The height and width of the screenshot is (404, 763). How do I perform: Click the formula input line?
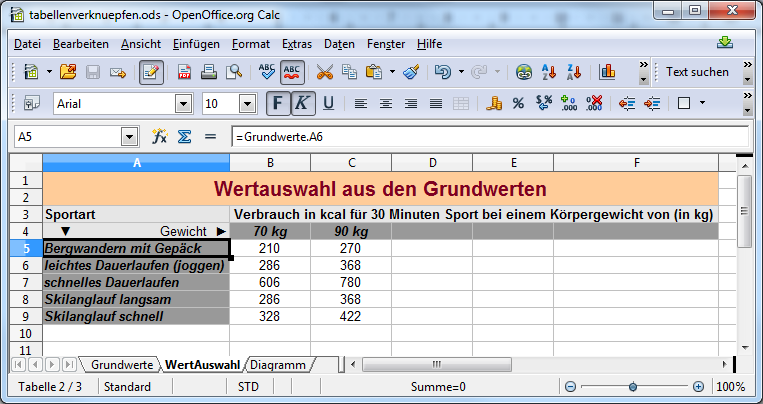point(488,136)
